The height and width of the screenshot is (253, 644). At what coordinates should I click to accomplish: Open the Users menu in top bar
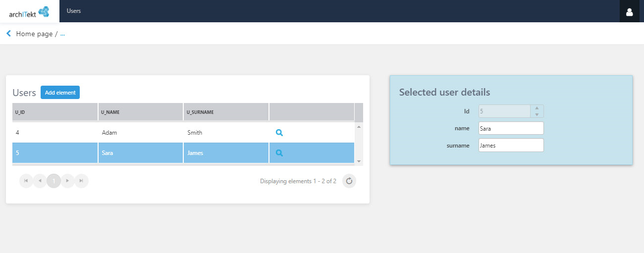74,11
